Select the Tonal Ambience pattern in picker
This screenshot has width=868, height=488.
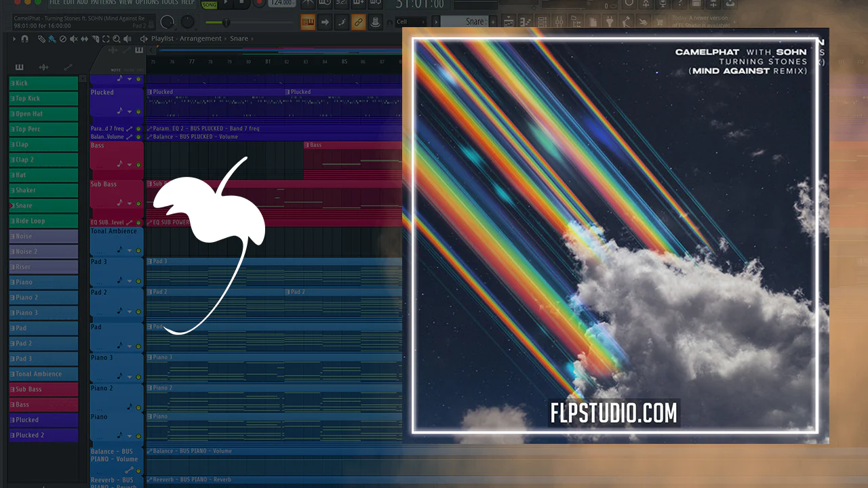[x=43, y=373]
